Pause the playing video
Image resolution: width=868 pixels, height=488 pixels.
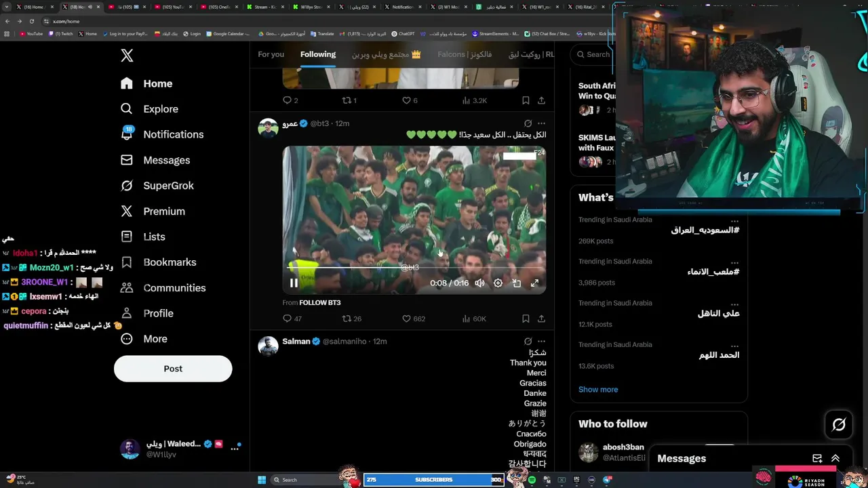tap(294, 283)
